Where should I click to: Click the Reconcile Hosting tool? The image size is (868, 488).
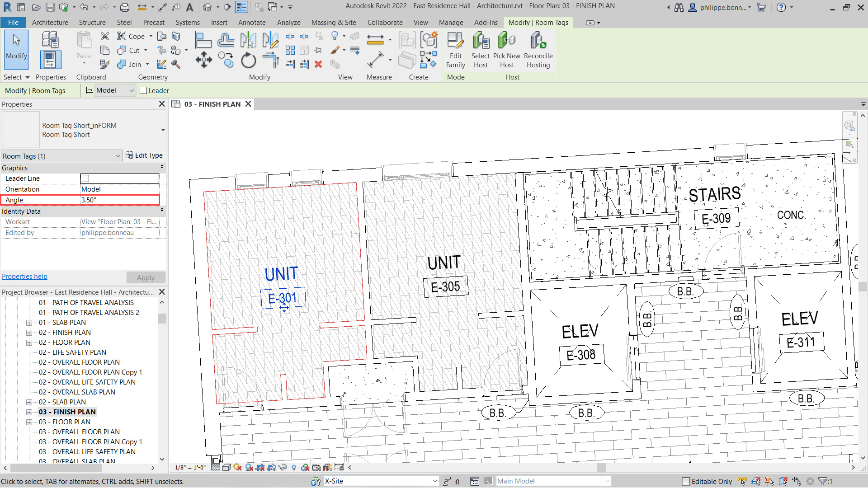(x=538, y=50)
